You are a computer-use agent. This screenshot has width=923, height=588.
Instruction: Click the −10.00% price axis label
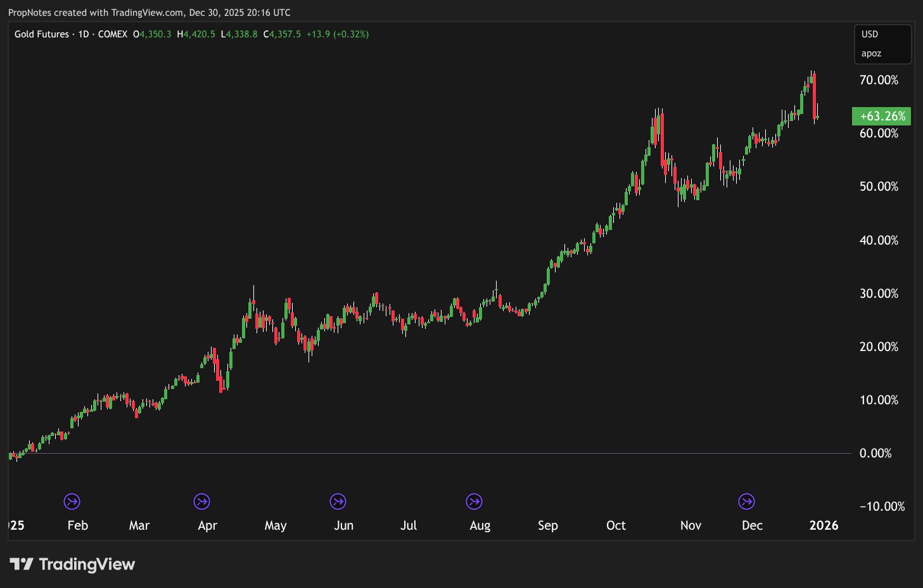click(882, 506)
